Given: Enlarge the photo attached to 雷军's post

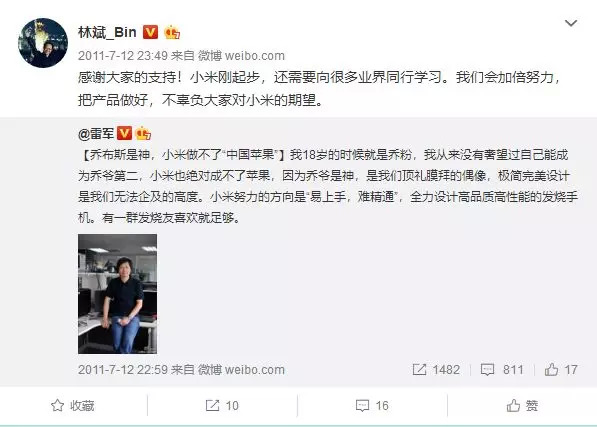Looking at the screenshot, I should [x=117, y=294].
